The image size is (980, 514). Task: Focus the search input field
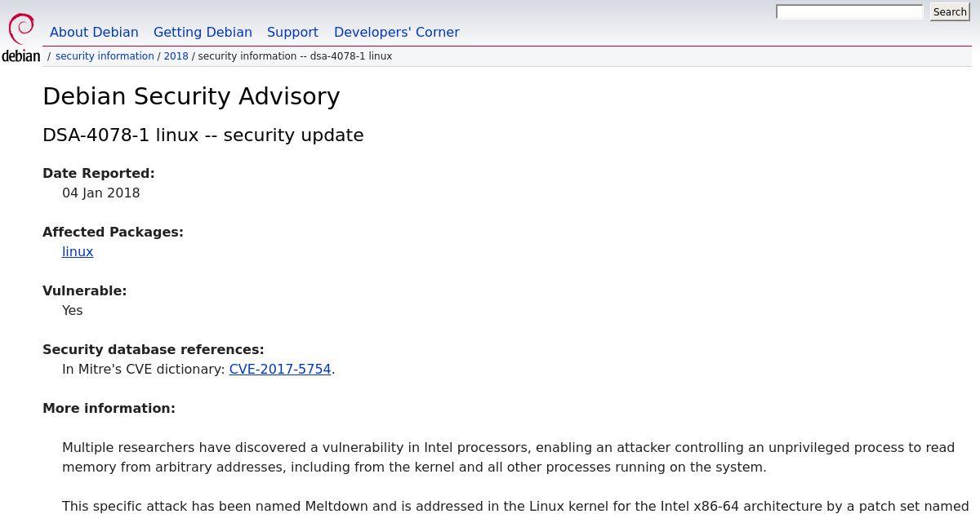[x=849, y=12]
